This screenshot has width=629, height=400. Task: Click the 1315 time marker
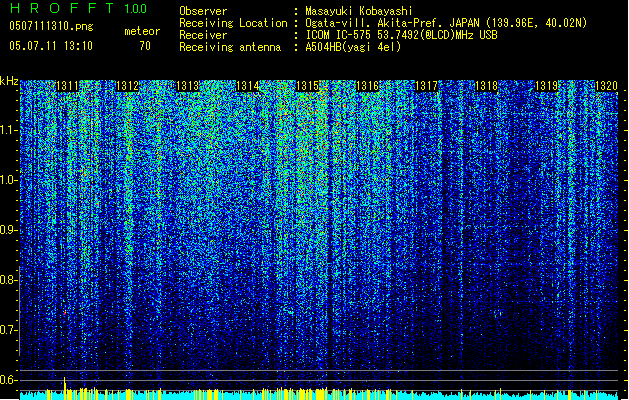coord(307,86)
